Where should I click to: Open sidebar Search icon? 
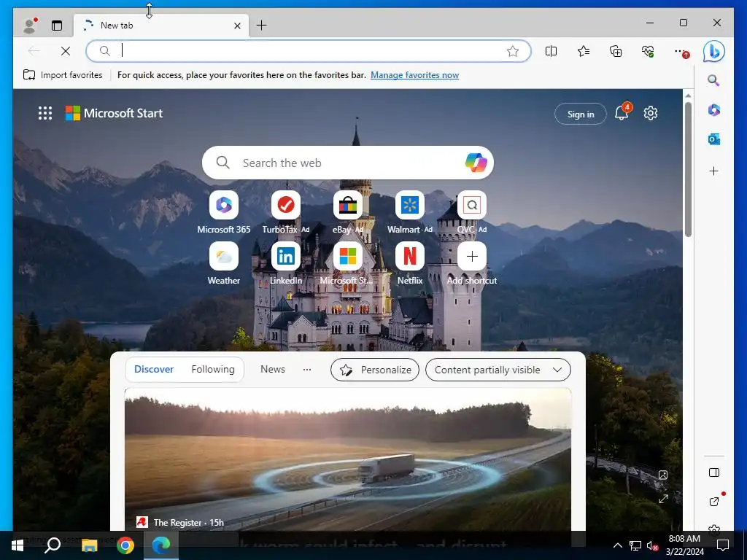pyautogui.click(x=713, y=80)
